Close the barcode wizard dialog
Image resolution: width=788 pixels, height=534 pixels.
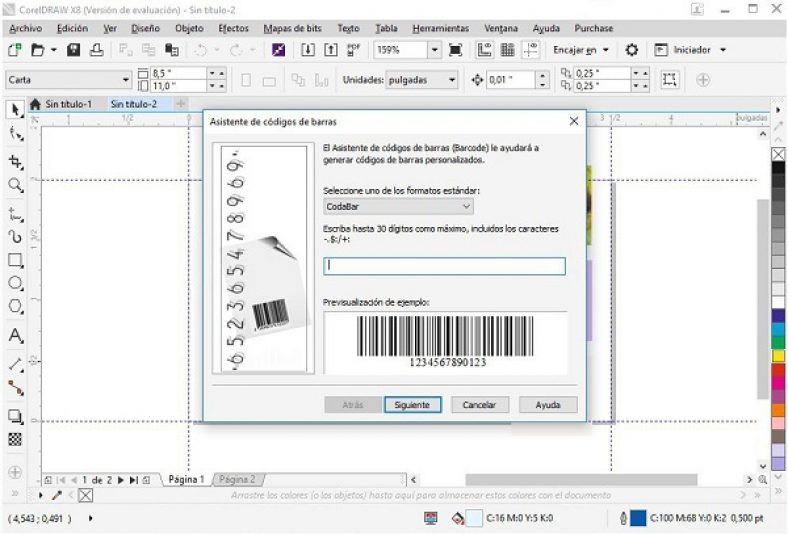573,121
